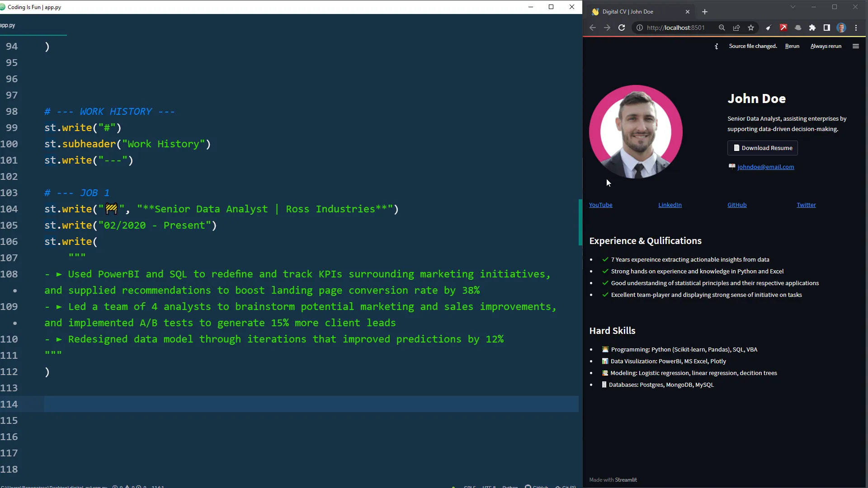Toggle the browser side panel icon
This screenshot has height=488, width=868.
coord(827,28)
